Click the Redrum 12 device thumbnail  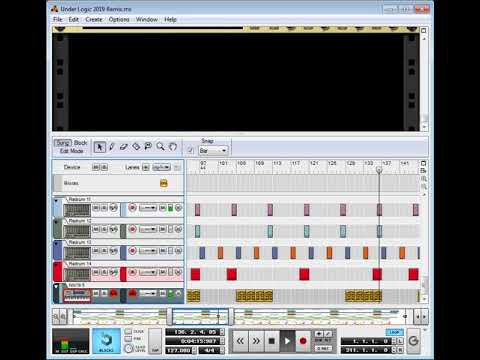(x=77, y=231)
